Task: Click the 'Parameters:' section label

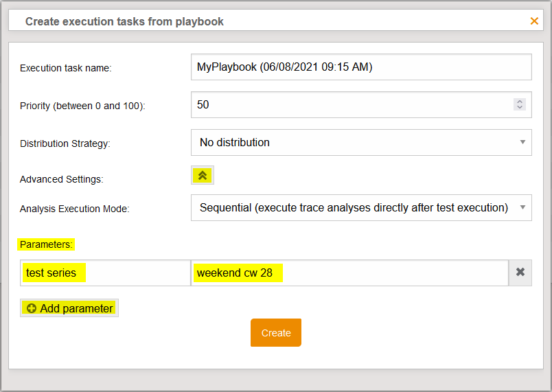Action: (47, 244)
